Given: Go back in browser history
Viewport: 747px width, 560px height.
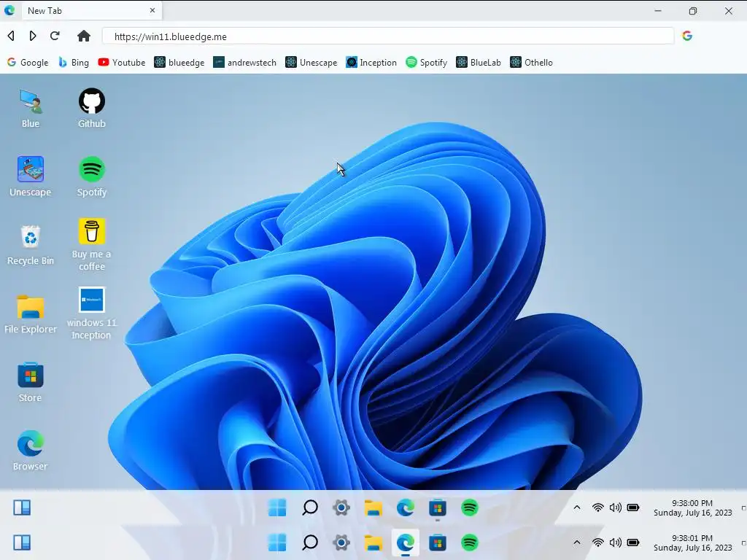Looking at the screenshot, I should tap(11, 36).
